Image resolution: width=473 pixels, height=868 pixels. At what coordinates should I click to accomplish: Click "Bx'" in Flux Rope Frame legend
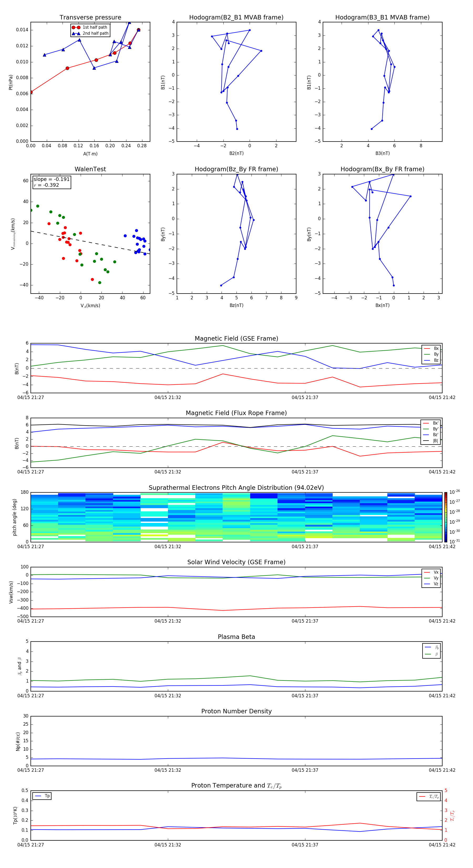coord(431,423)
